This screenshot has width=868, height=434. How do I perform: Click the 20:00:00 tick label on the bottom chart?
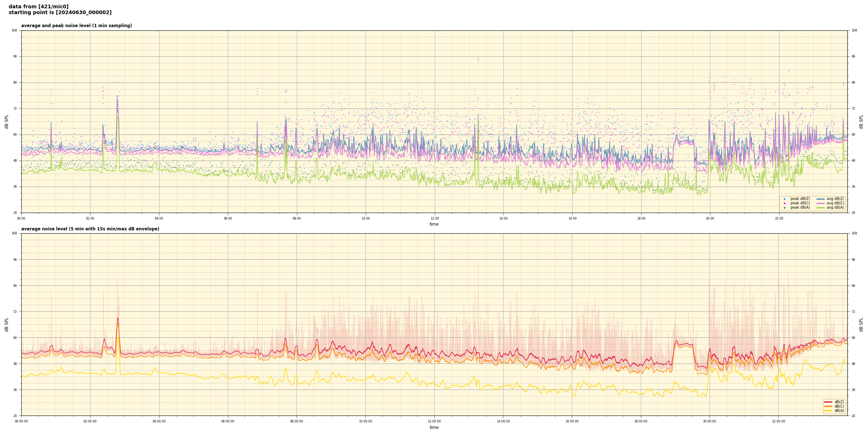(709, 421)
